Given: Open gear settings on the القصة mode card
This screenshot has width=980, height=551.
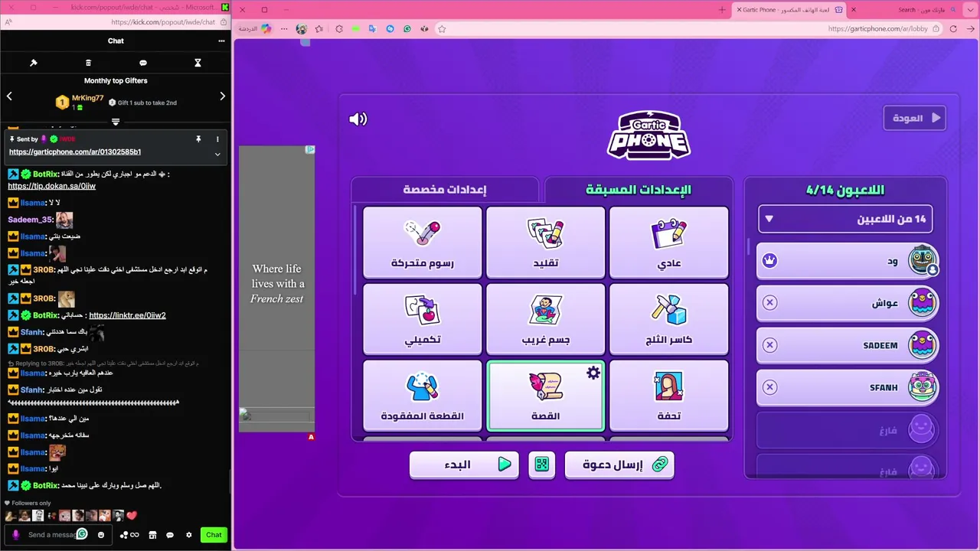Looking at the screenshot, I should point(593,373).
